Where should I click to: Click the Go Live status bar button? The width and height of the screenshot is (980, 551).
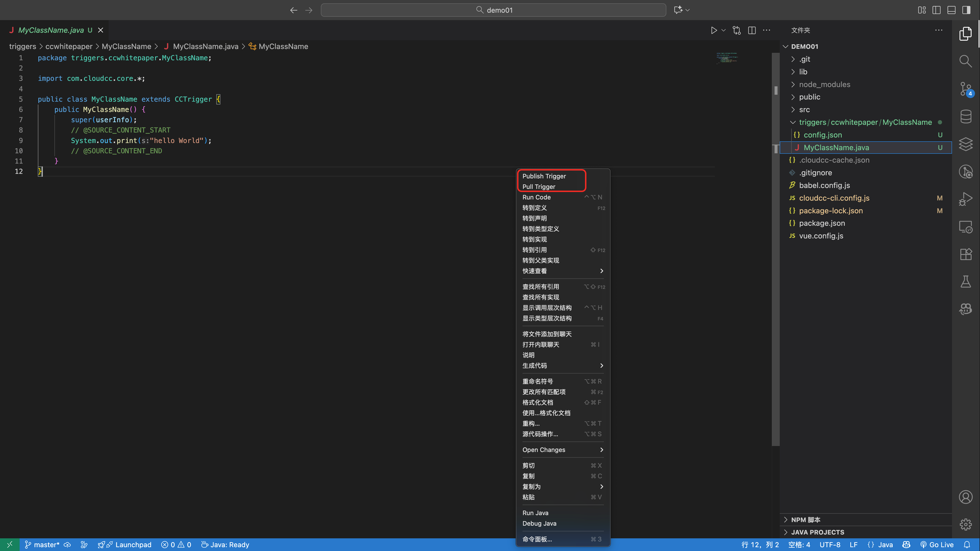pyautogui.click(x=937, y=545)
